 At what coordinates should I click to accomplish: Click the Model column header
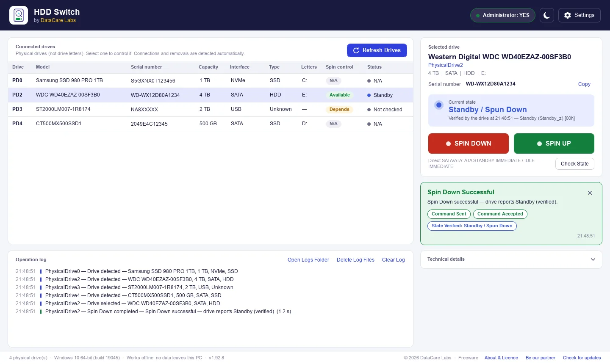43,67
